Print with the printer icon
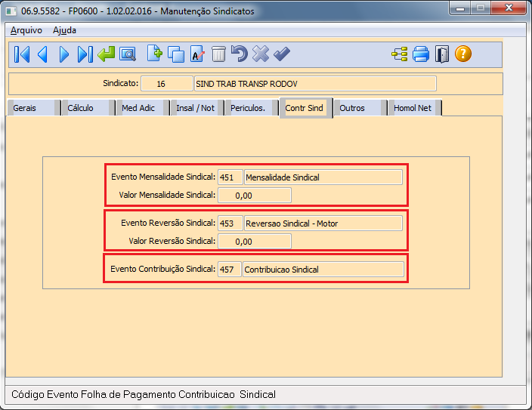Screen dimensions: 532x410 pyautogui.click(x=421, y=54)
